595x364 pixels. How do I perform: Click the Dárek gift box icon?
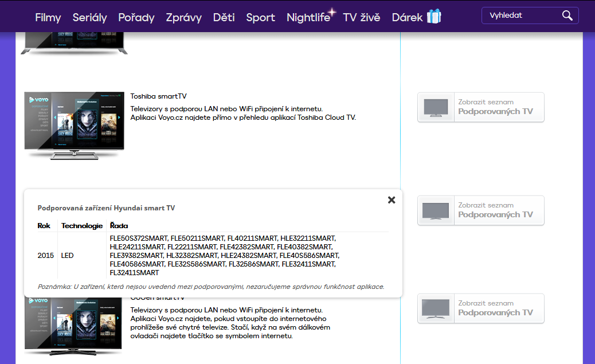point(434,17)
